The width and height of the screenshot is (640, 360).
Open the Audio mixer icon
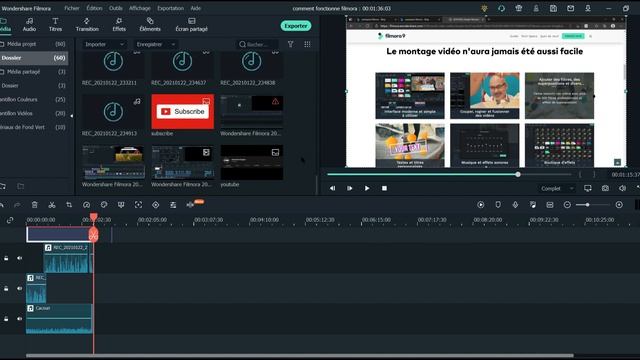point(533,204)
